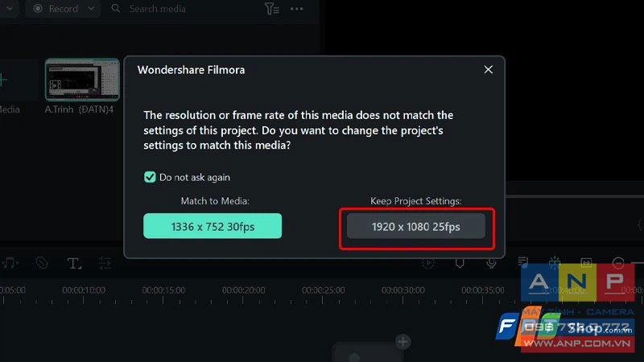Click the marker icon in timeline toolbar
This screenshot has width=644, height=362.
[460, 263]
